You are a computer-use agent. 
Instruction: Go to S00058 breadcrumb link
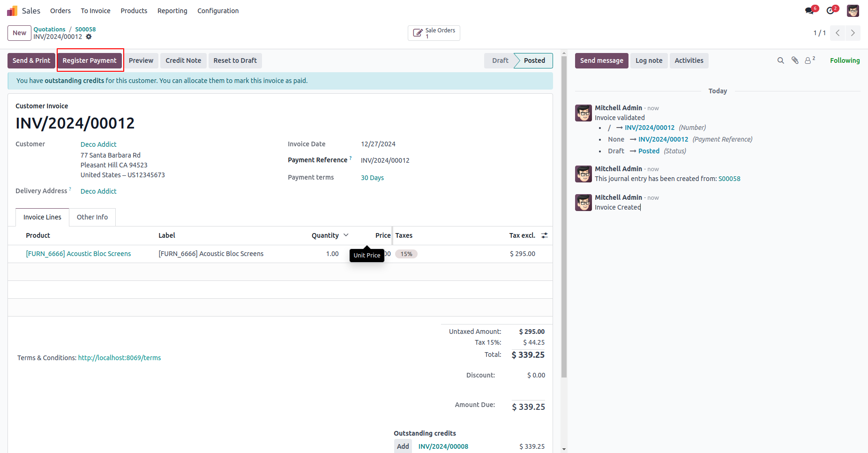coord(85,29)
